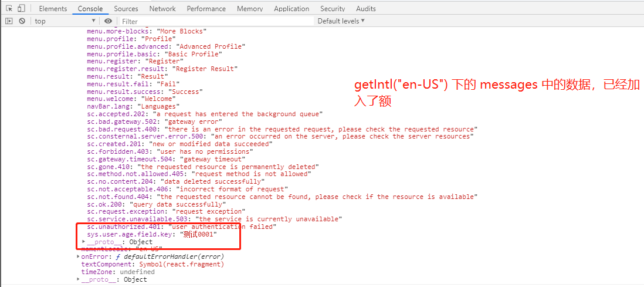Viewport: 644px width, 287px height.
Task: Select menu.welcome "Welcome" line
Action: (x=131, y=99)
